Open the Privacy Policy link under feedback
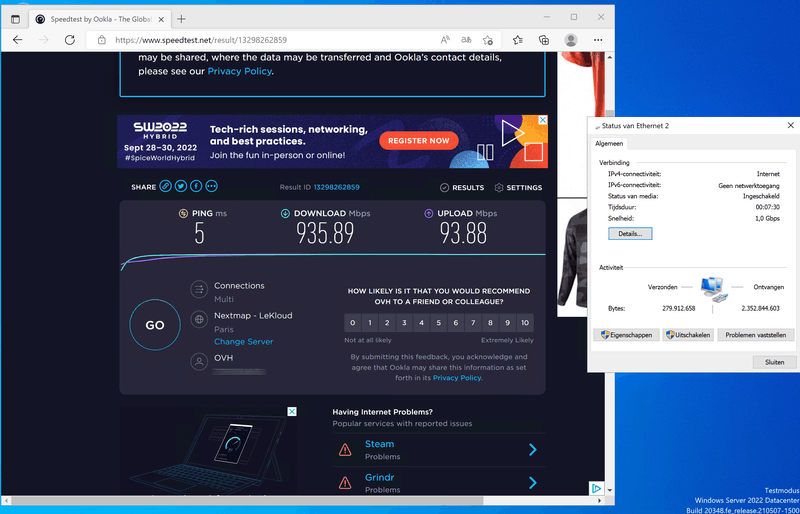The height and width of the screenshot is (514, 800). coord(457,378)
